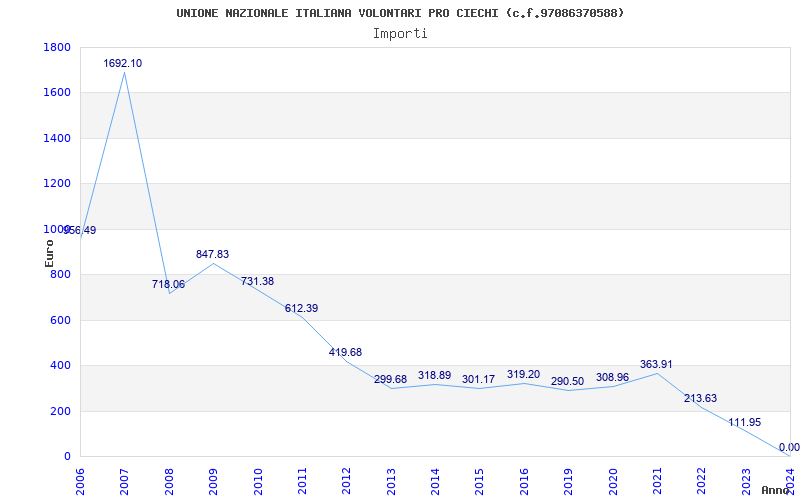Select the 363.91 data label
Screen dimensions: 800x500
(x=656, y=365)
